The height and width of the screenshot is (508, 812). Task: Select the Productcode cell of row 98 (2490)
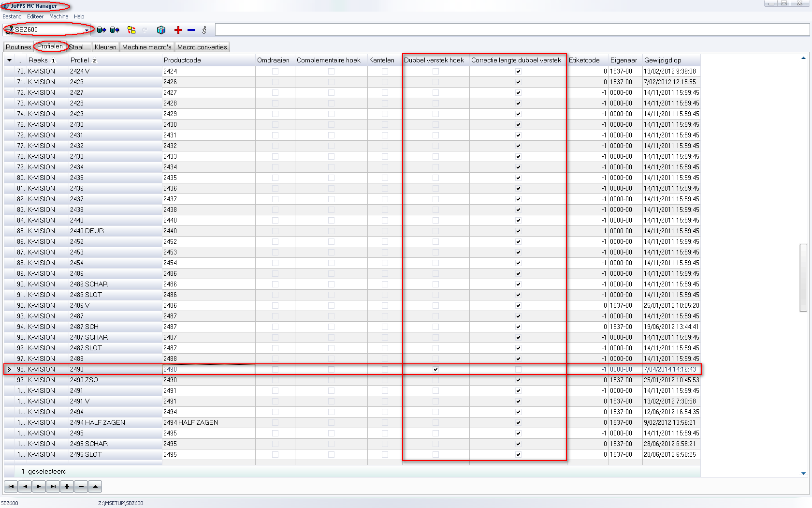pyautogui.click(x=209, y=369)
